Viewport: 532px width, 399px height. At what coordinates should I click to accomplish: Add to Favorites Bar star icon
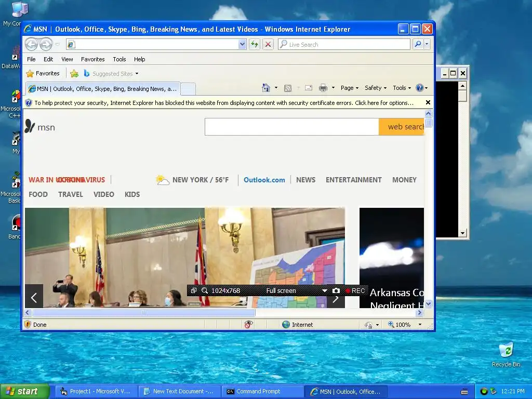coord(74,73)
